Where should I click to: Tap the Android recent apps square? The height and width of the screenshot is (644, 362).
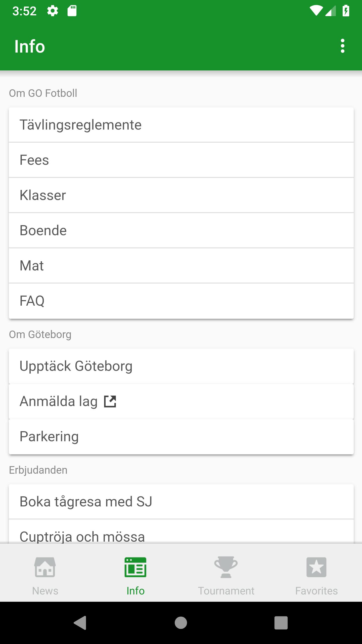(x=281, y=623)
